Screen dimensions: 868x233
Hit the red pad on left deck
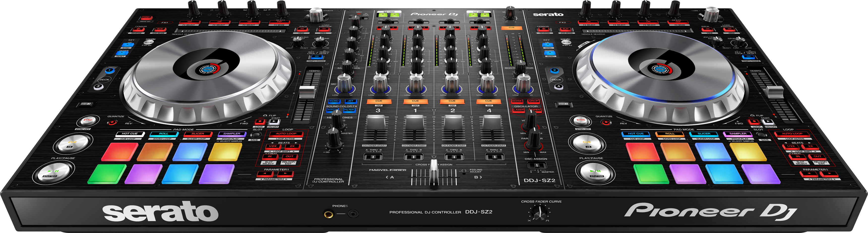pyautogui.click(x=119, y=152)
